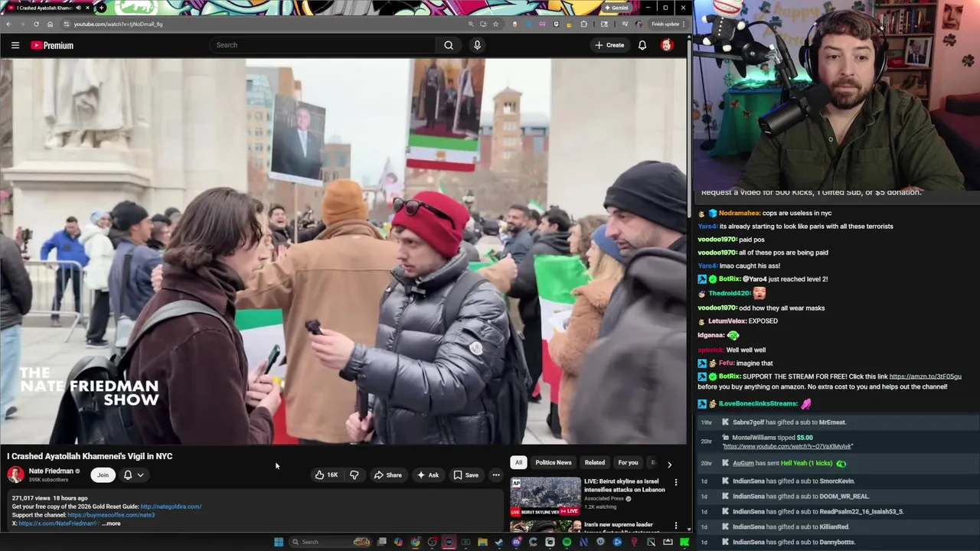This screenshot has width=980, height=551.
Task: Go back with the browser back arrow
Action: (x=8, y=24)
